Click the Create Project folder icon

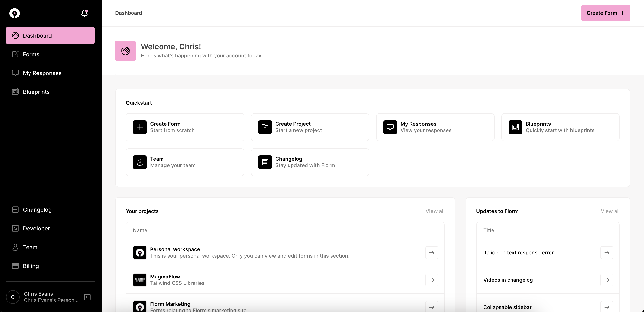(x=265, y=127)
